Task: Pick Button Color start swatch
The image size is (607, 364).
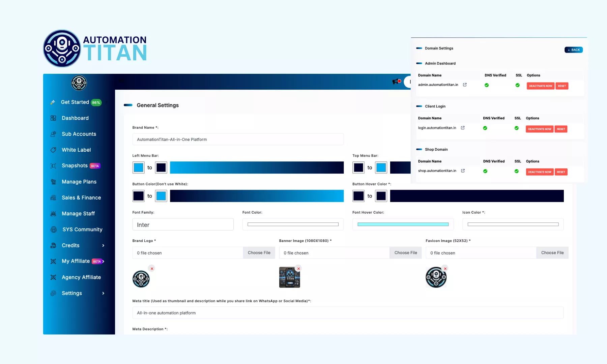Action: 139,196
